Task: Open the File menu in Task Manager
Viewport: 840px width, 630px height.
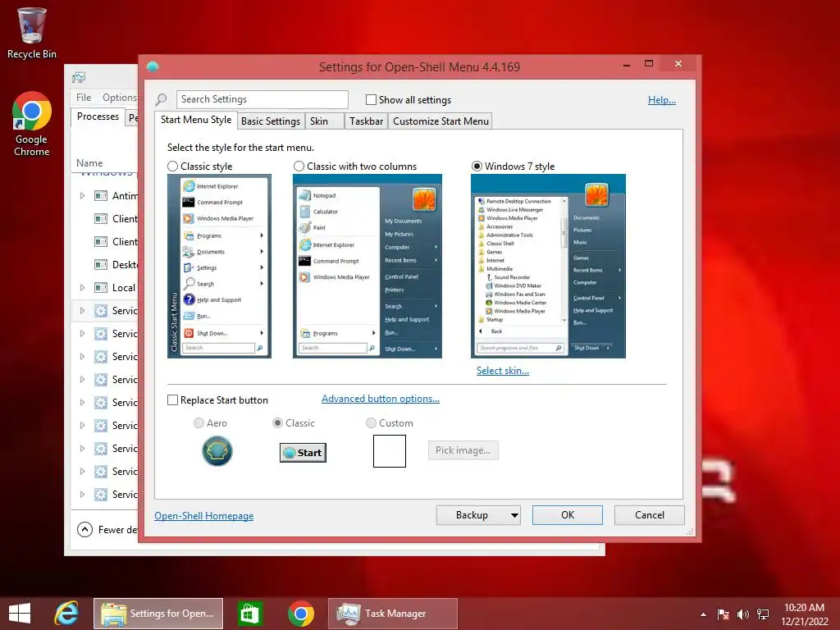Action: (84, 98)
